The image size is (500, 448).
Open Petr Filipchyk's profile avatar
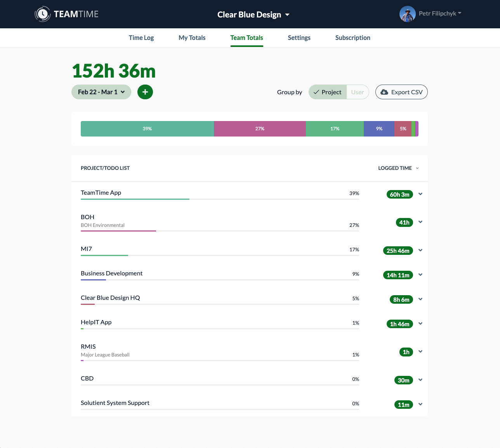[x=408, y=14]
